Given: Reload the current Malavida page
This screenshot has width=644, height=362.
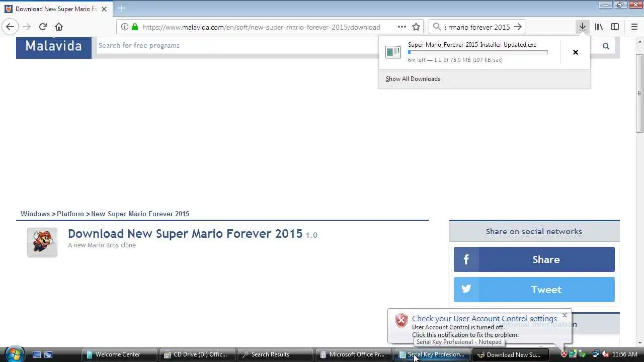Looking at the screenshot, I should point(43,27).
